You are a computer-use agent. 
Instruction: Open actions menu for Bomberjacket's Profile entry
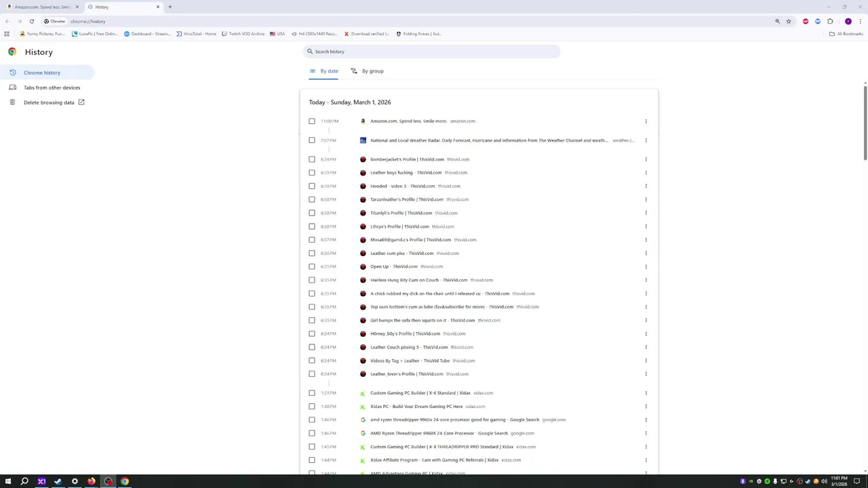click(646, 159)
